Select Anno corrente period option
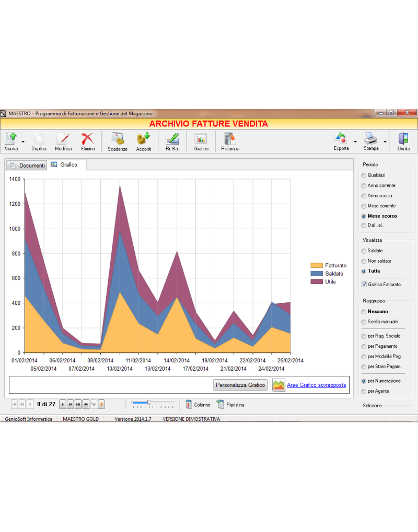The height and width of the screenshot is (532, 418). pos(364,185)
